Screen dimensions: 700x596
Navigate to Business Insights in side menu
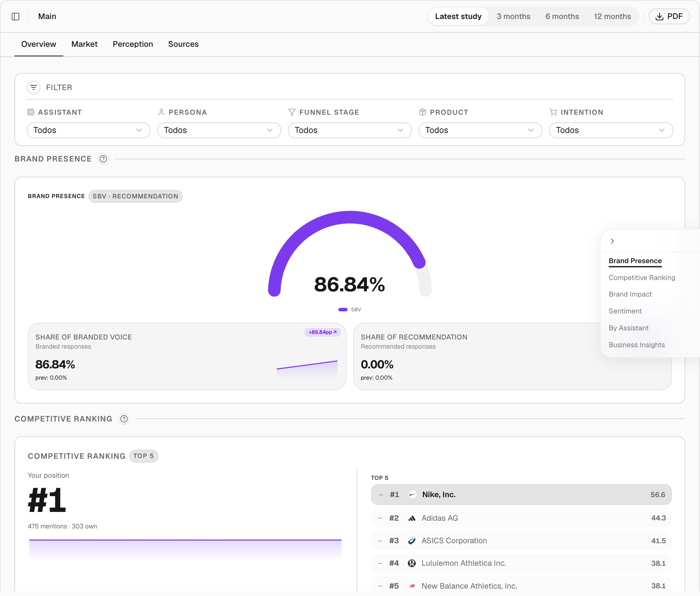click(636, 345)
